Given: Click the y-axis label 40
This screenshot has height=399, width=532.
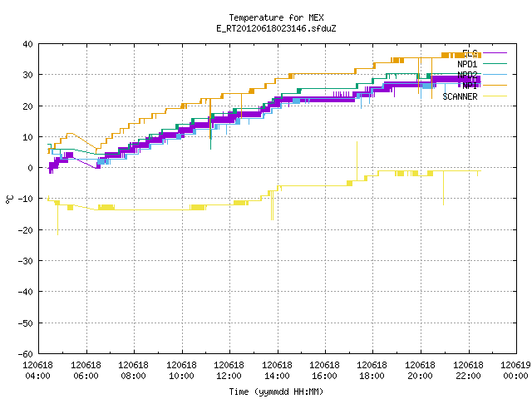Looking at the screenshot, I should point(27,44).
